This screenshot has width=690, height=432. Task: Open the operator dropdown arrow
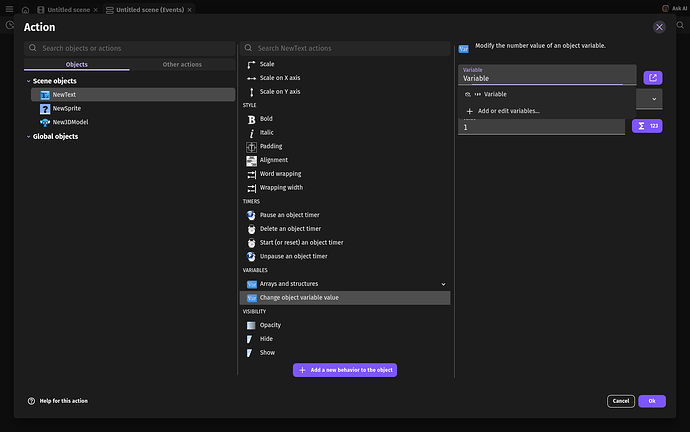pyautogui.click(x=654, y=99)
